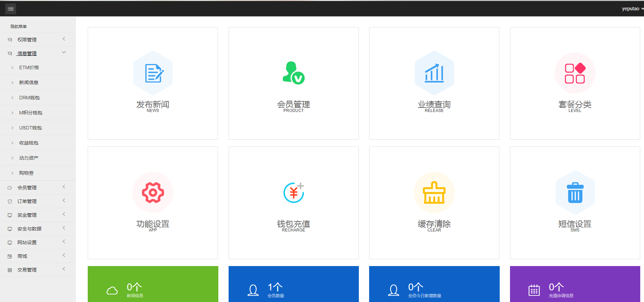The width and height of the screenshot is (644, 302).
Task: Click the icon beside 订单管理
Action: pos(10,201)
